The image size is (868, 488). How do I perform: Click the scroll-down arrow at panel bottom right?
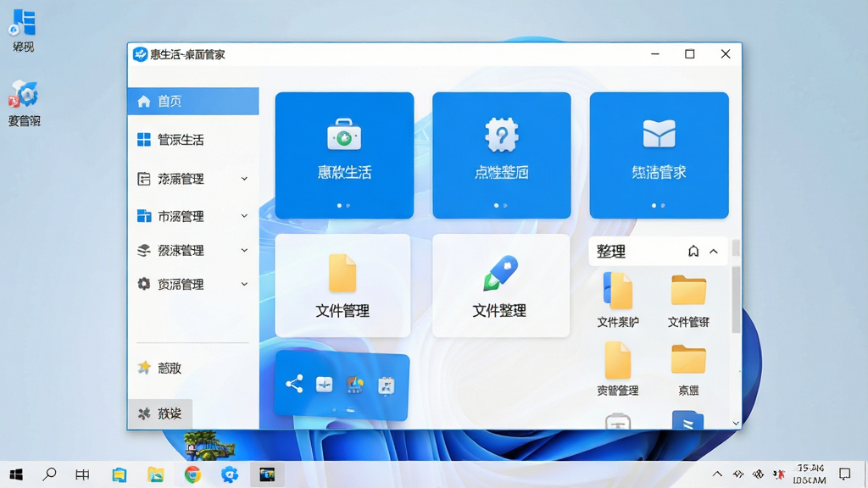tap(736, 424)
